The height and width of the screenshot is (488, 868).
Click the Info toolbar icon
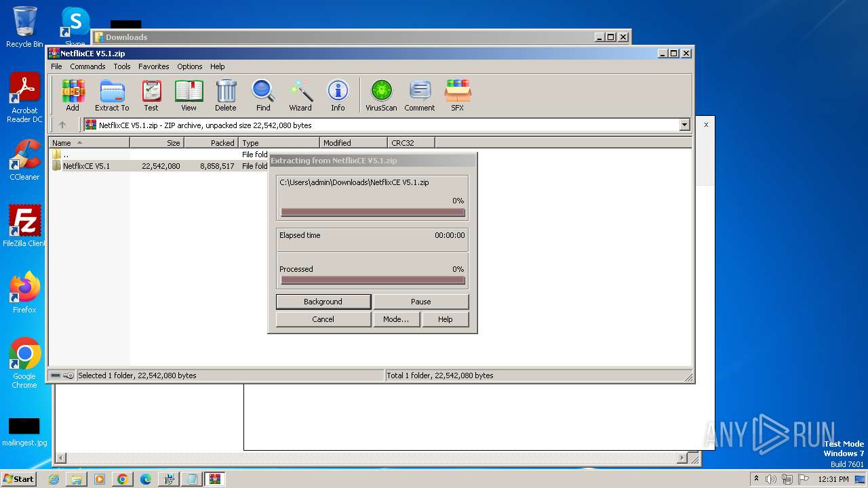[338, 95]
